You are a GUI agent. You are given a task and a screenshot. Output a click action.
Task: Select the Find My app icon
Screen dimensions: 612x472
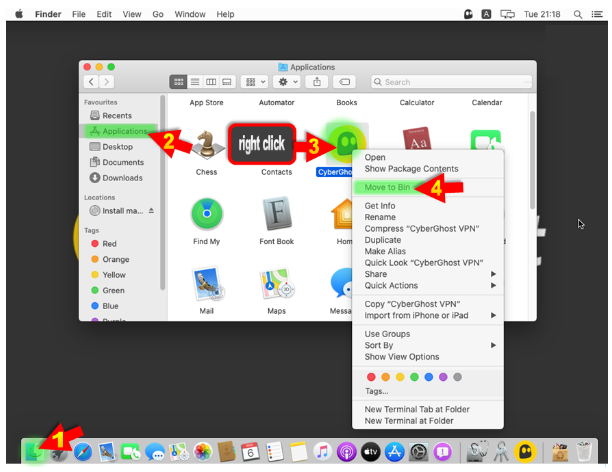click(206, 214)
